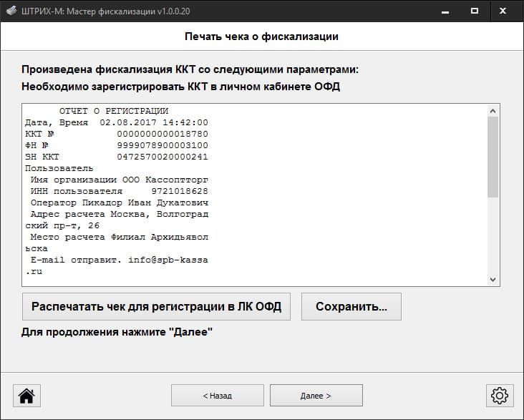Click the "Сохранить..." button
524x420 pixels.
[x=351, y=307]
